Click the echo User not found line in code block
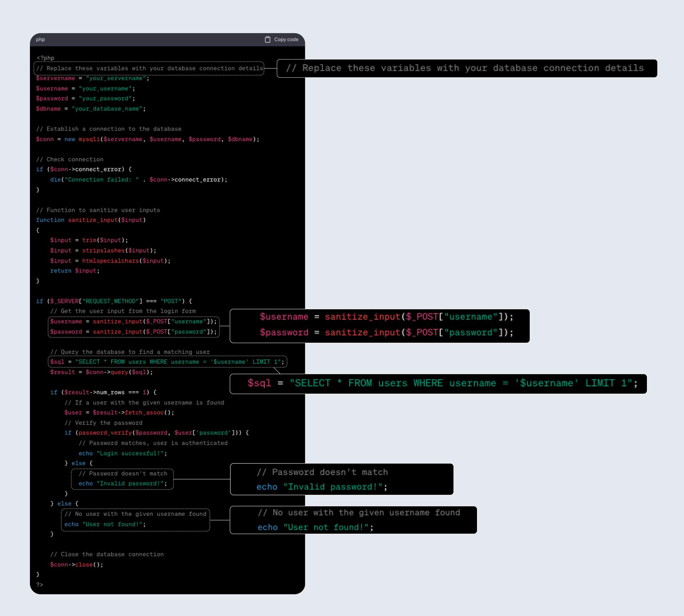The width and height of the screenshot is (684, 616). tap(105, 524)
